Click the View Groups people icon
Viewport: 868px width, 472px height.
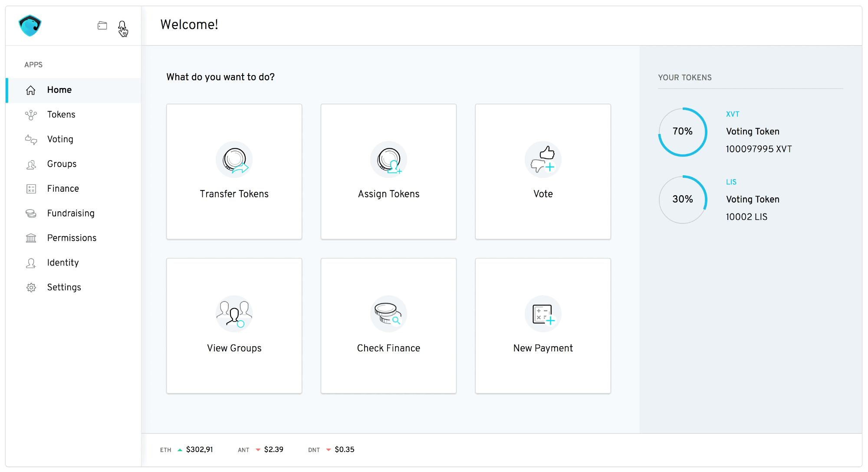[234, 314]
